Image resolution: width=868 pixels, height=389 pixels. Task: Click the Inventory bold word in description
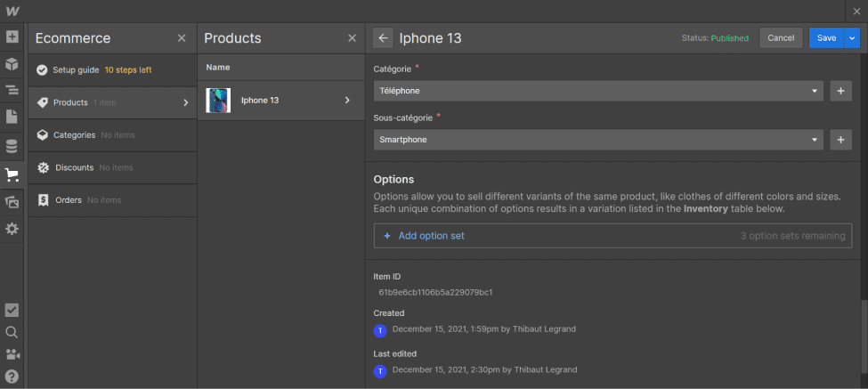coord(706,209)
